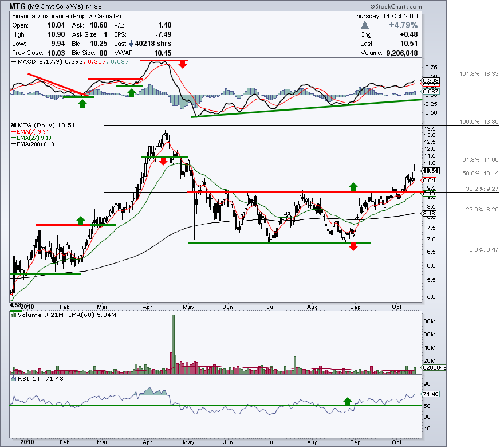Image resolution: width=504 pixels, height=447 pixels.
Task: Click the boxed 9206048 volume axis marker
Action: pos(434,367)
